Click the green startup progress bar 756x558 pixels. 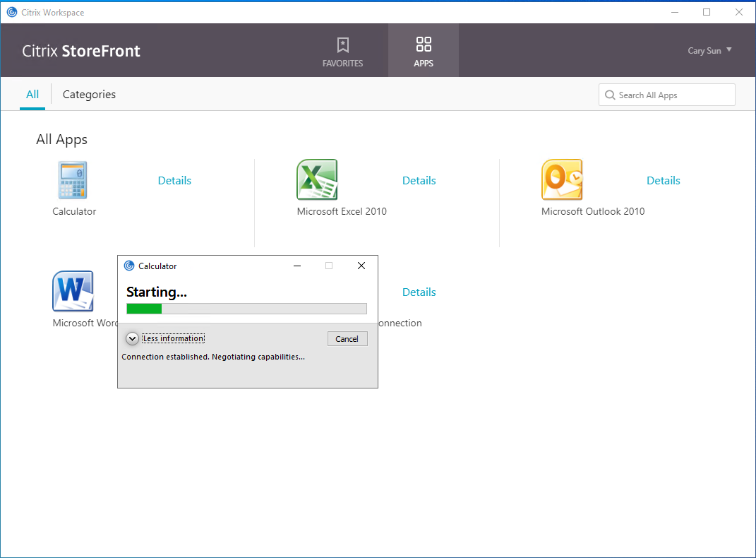pyautogui.click(x=246, y=309)
